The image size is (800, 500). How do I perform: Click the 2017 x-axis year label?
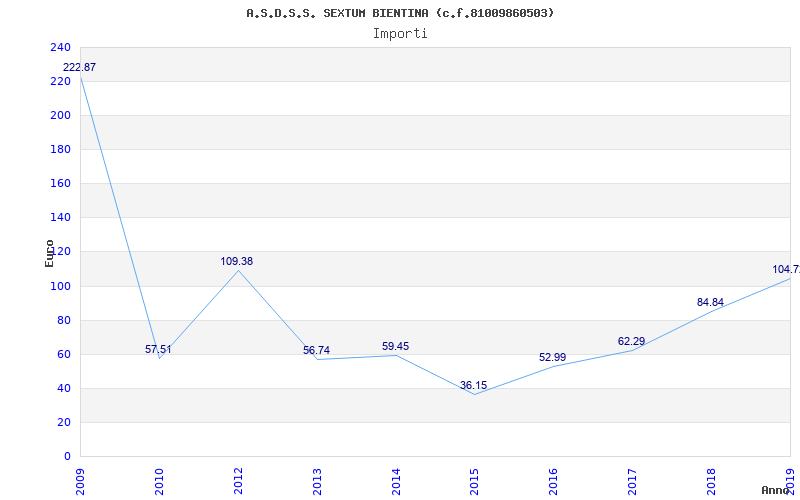(x=633, y=482)
